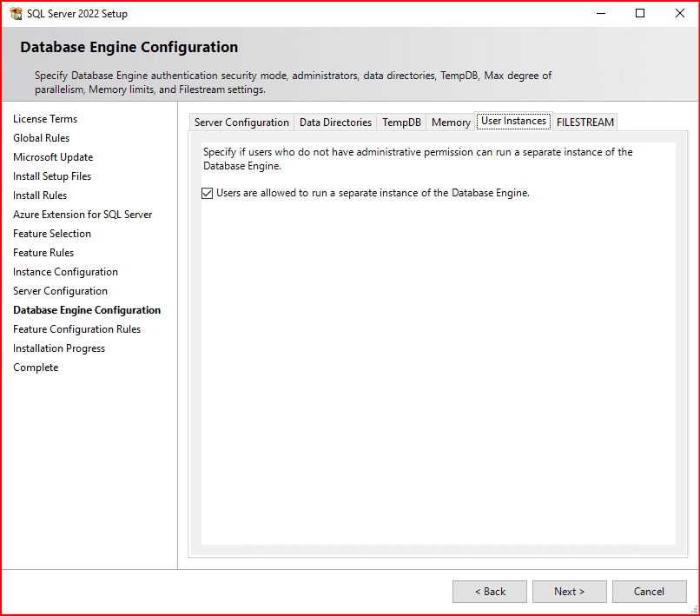This screenshot has height=616, width=700.
Task: Cancel the SQL Server setup
Action: pyautogui.click(x=649, y=592)
